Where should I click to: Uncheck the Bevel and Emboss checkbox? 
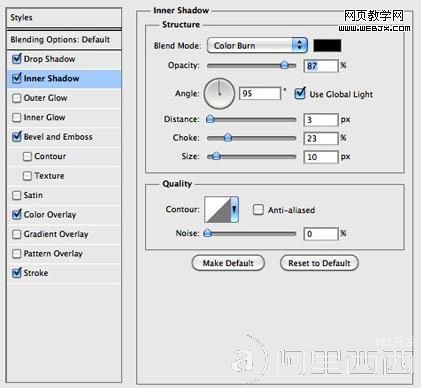pos(17,137)
